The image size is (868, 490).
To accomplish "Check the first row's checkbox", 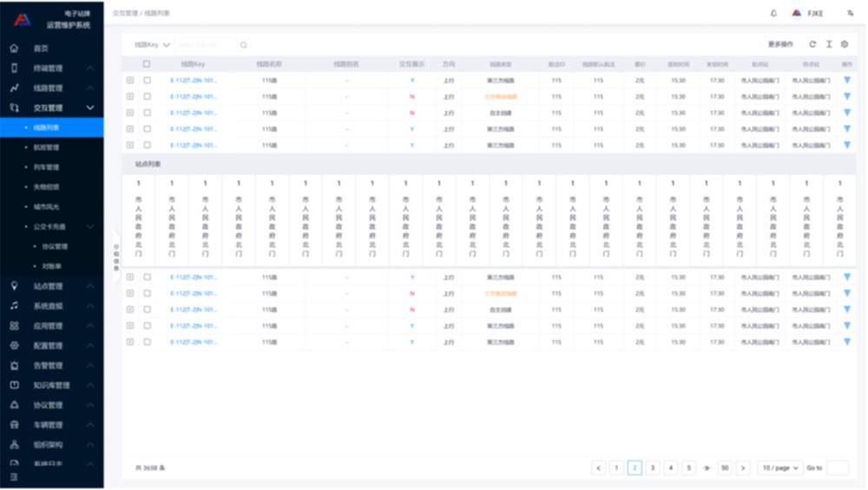I will pyautogui.click(x=147, y=81).
